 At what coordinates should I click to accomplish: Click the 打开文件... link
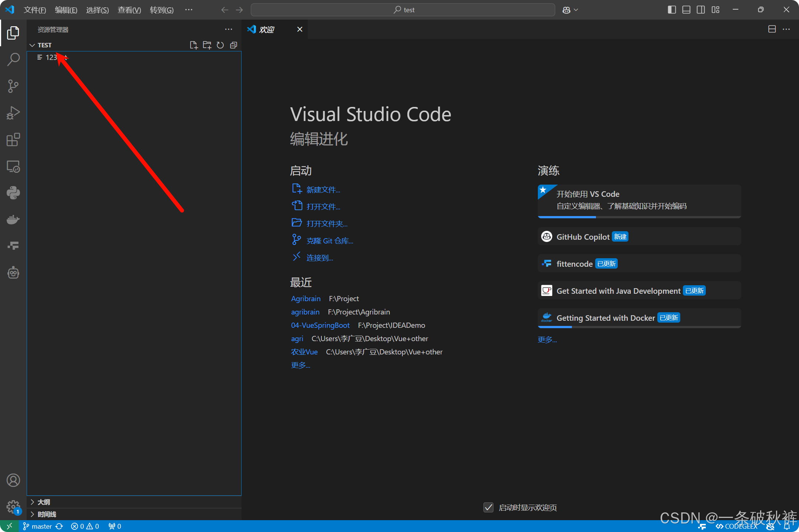tap(323, 207)
